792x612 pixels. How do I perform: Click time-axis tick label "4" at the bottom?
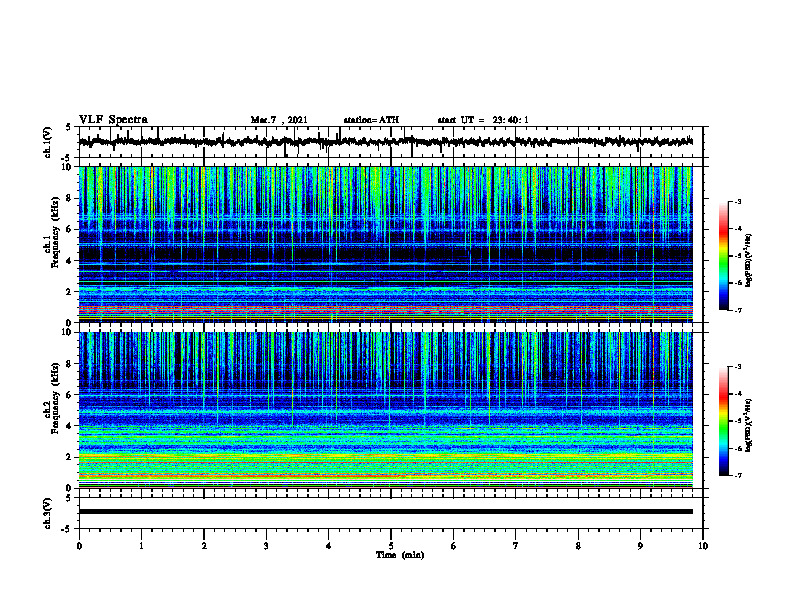[x=329, y=546]
